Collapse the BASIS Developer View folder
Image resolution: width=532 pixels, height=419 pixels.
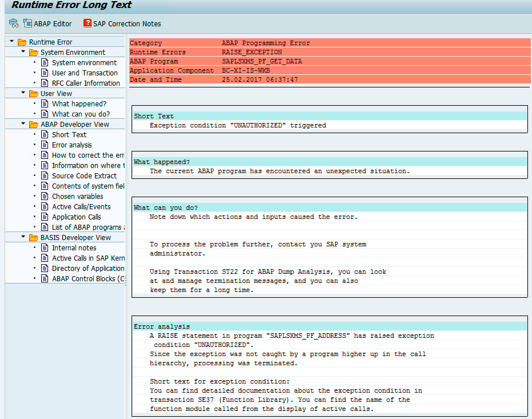coord(23,237)
